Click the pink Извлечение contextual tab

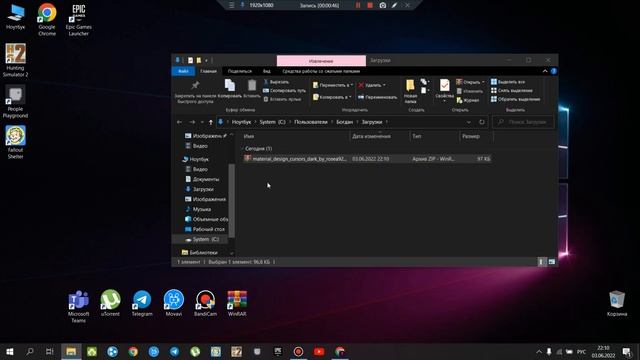(x=321, y=61)
